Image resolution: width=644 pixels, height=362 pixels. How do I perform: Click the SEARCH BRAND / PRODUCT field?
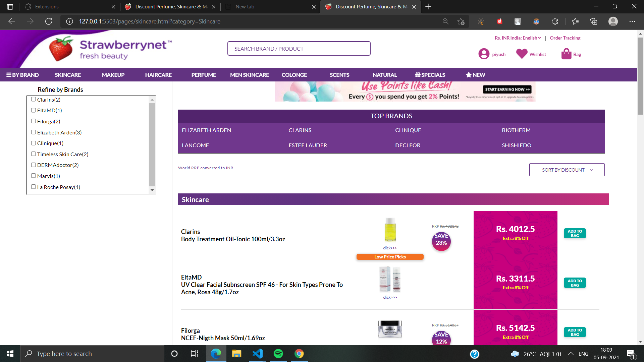(299, 48)
